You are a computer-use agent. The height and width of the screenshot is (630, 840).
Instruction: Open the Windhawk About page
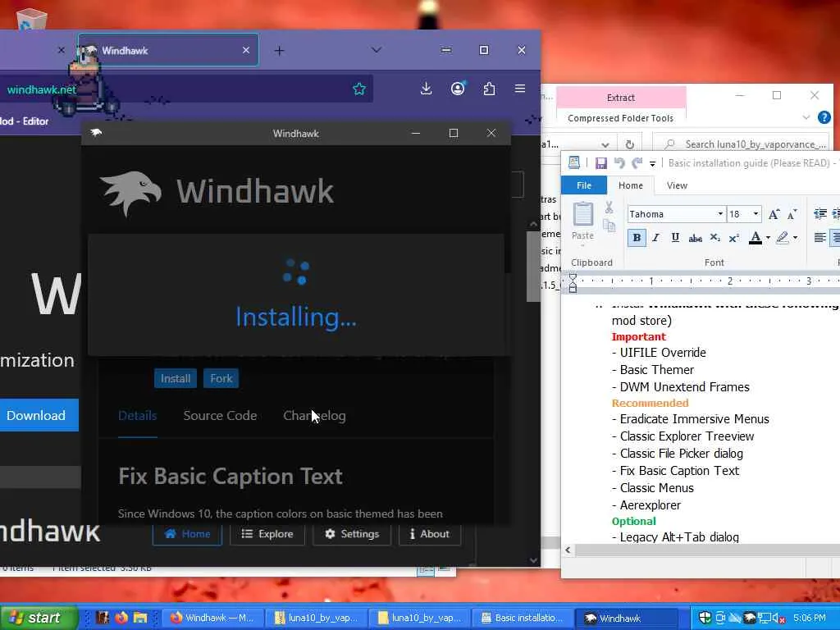coord(430,534)
